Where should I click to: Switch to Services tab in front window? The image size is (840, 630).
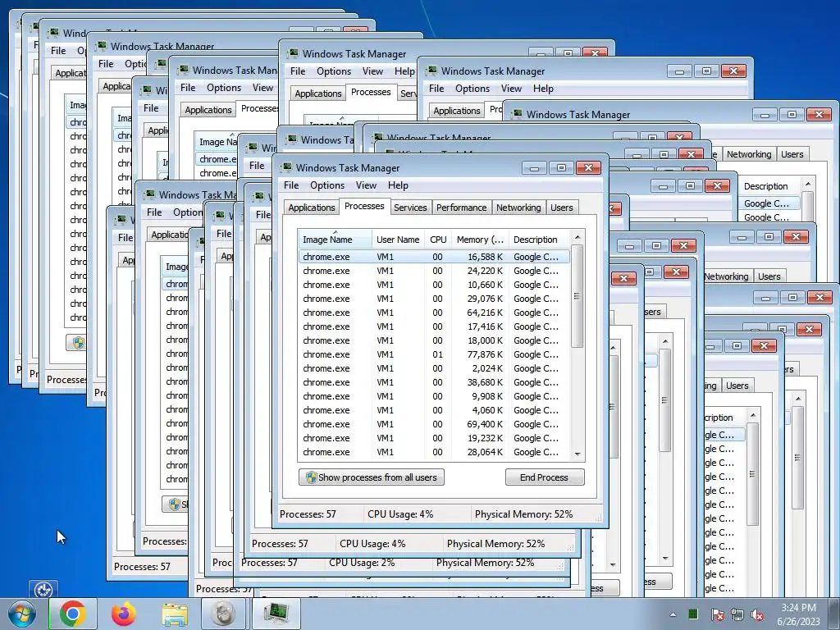tap(410, 208)
